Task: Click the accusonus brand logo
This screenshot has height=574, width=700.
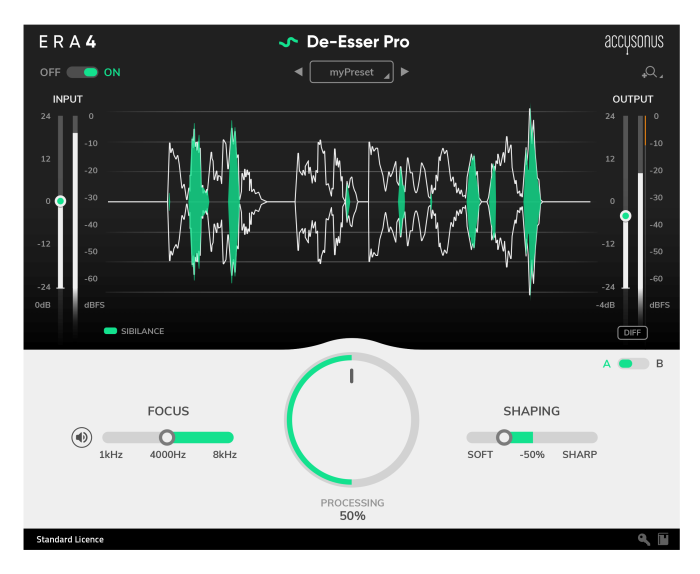Action: [634, 43]
